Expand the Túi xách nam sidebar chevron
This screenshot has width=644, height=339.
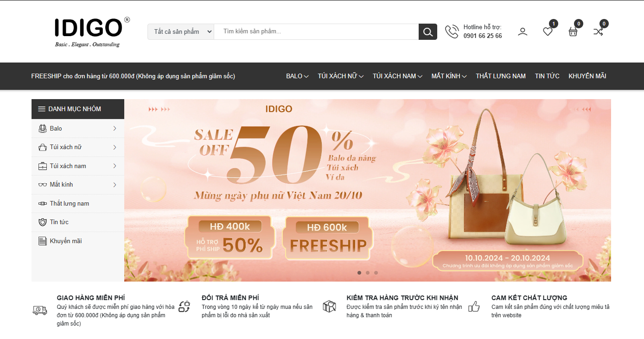(x=115, y=166)
